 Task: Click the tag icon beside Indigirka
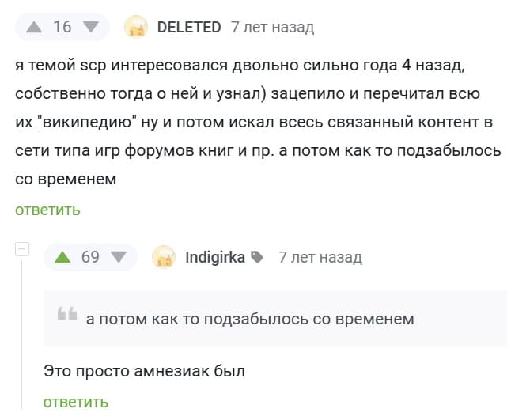tap(256, 257)
